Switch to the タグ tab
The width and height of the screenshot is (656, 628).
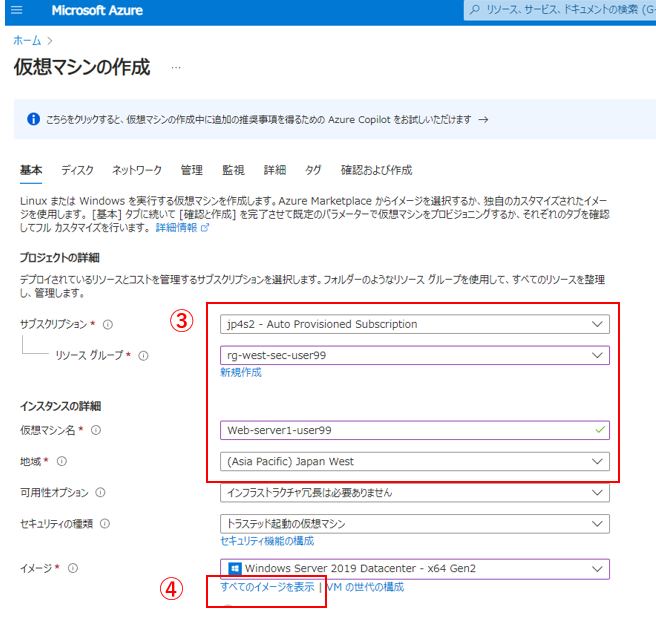pyautogui.click(x=313, y=170)
